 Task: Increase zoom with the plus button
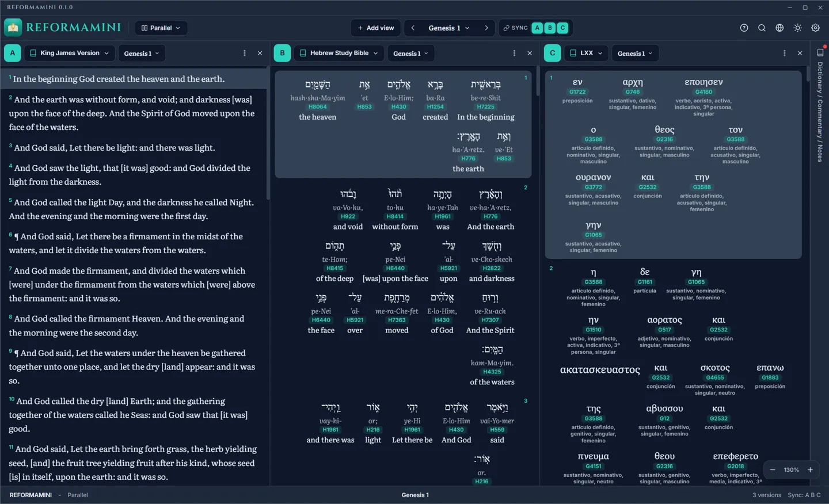(x=810, y=470)
